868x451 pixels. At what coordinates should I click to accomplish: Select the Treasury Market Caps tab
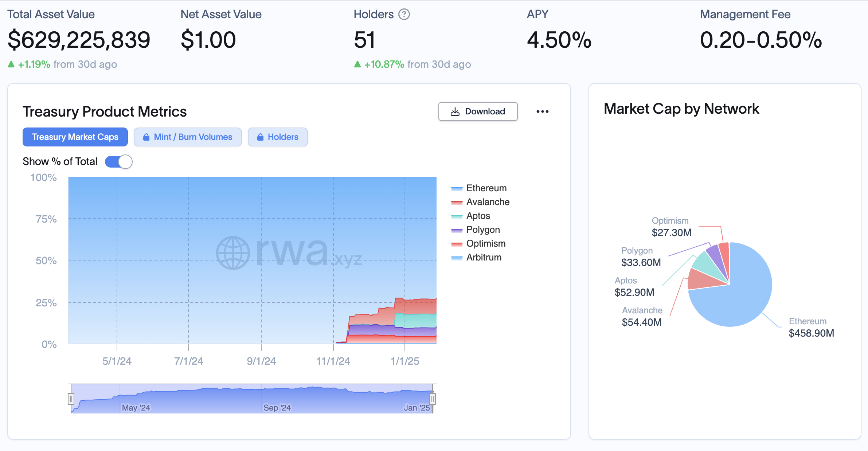click(75, 137)
